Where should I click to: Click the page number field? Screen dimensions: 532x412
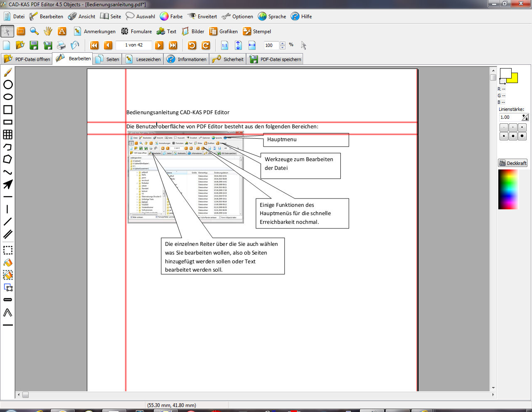134,45
